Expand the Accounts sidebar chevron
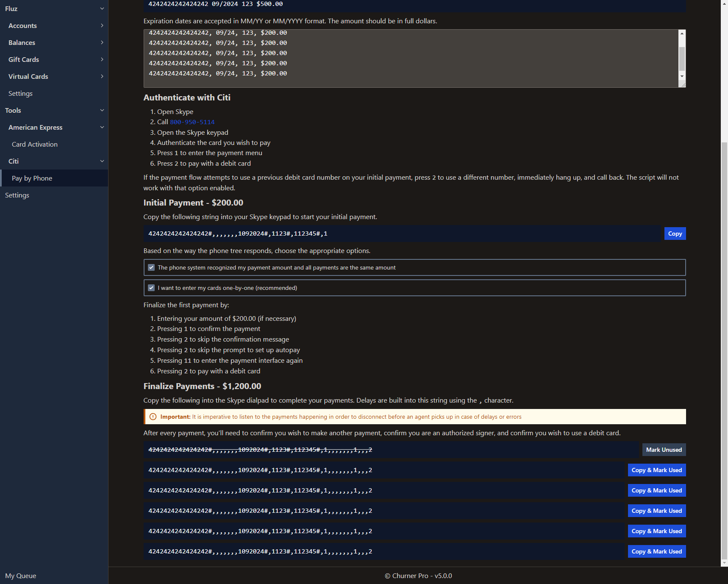 pos(102,25)
